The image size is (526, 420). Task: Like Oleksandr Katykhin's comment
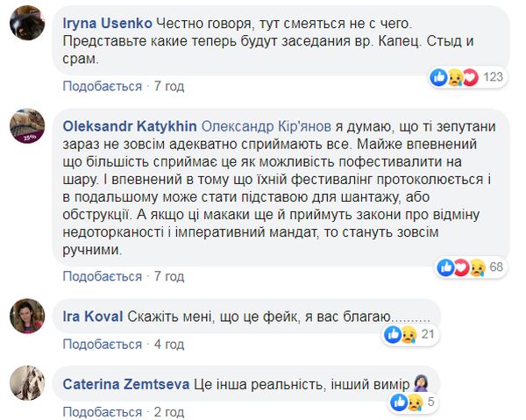(x=102, y=275)
